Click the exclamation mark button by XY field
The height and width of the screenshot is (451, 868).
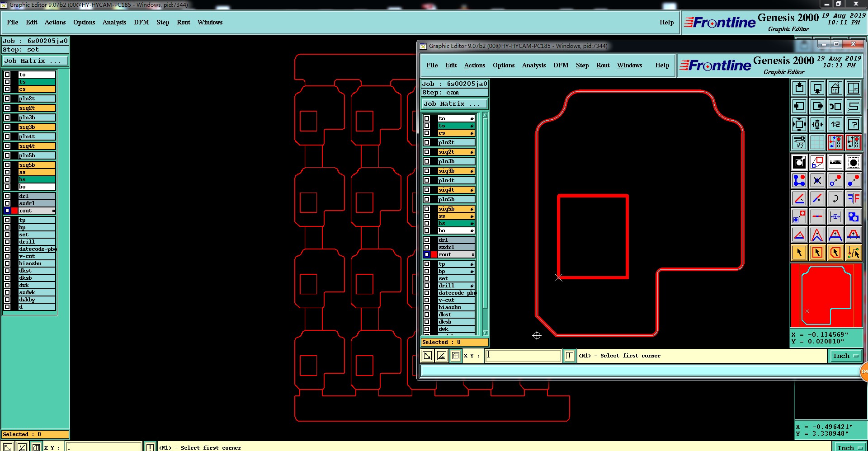click(570, 356)
